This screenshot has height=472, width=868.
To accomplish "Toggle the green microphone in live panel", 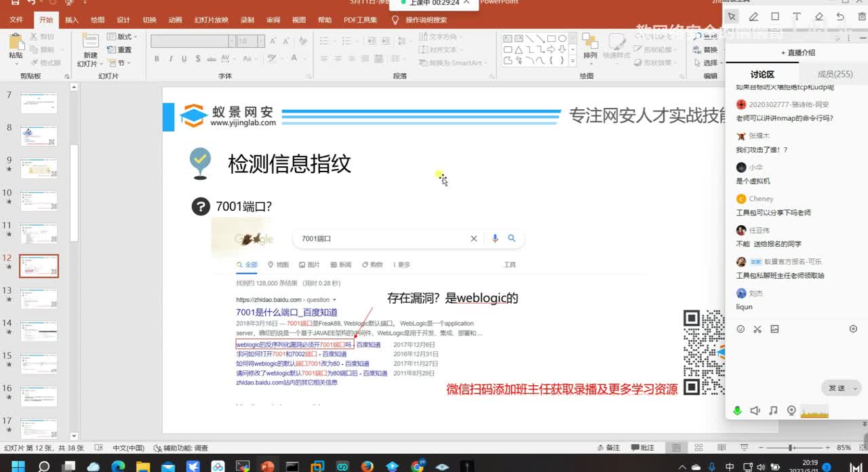I will point(737,410).
